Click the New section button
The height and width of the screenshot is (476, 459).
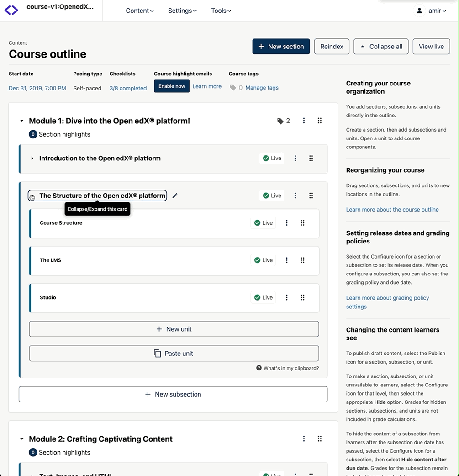click(281, 47)
